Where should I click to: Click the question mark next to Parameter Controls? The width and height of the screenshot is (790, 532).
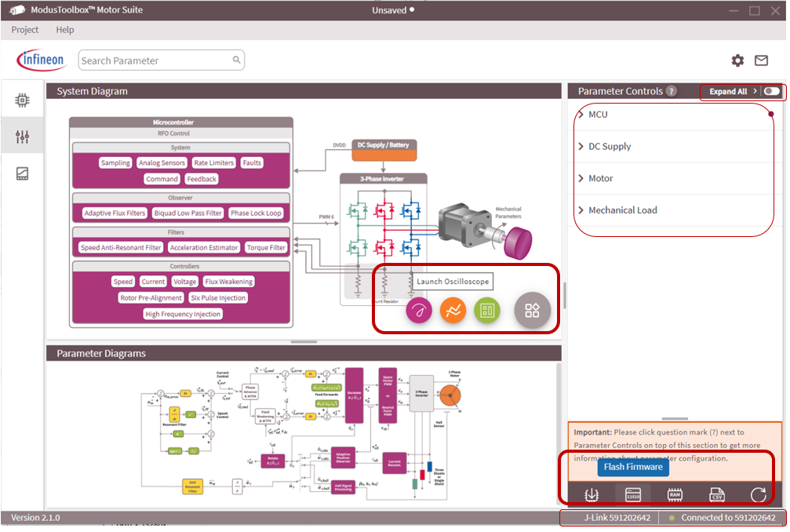tap(671, 91)
